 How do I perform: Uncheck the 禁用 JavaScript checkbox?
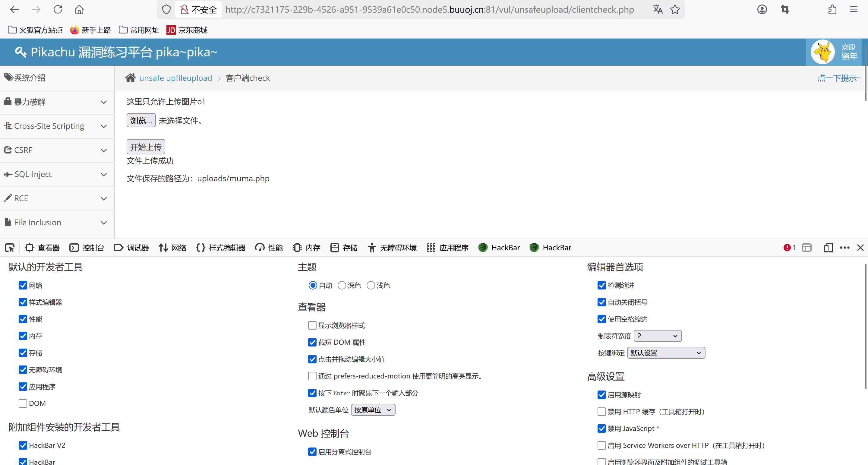coord(601,428)
